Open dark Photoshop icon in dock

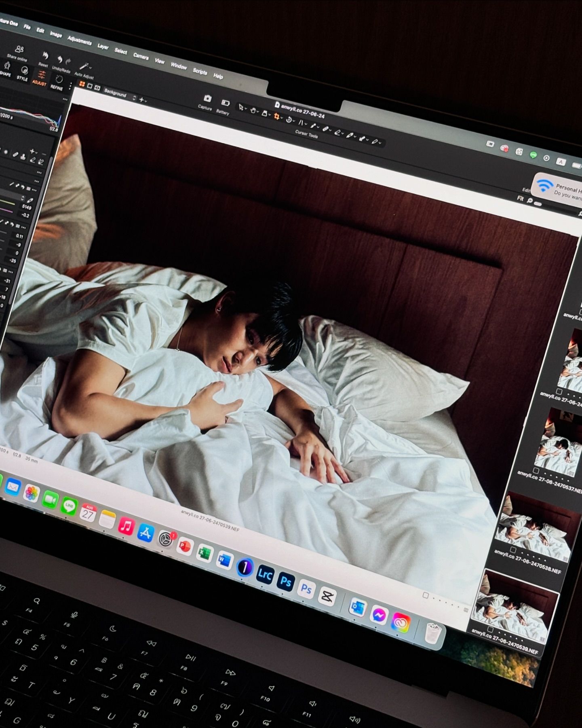pos(286,582)
